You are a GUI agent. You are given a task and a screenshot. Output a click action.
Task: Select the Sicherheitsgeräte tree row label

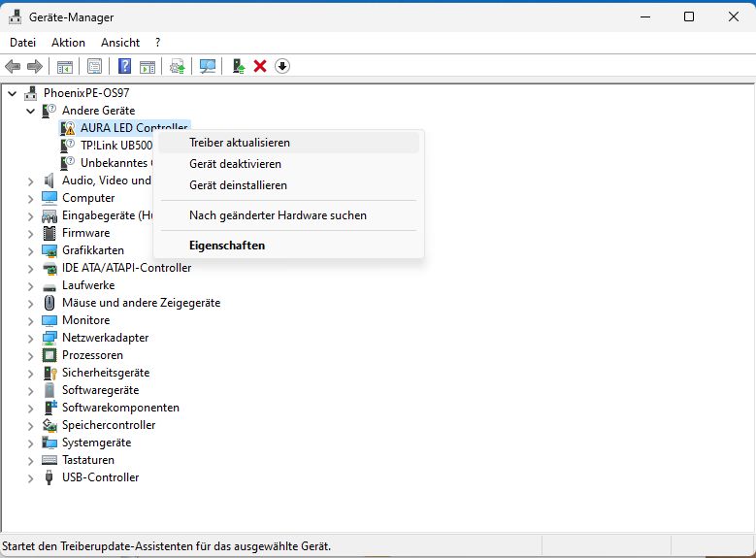[106, 373]
